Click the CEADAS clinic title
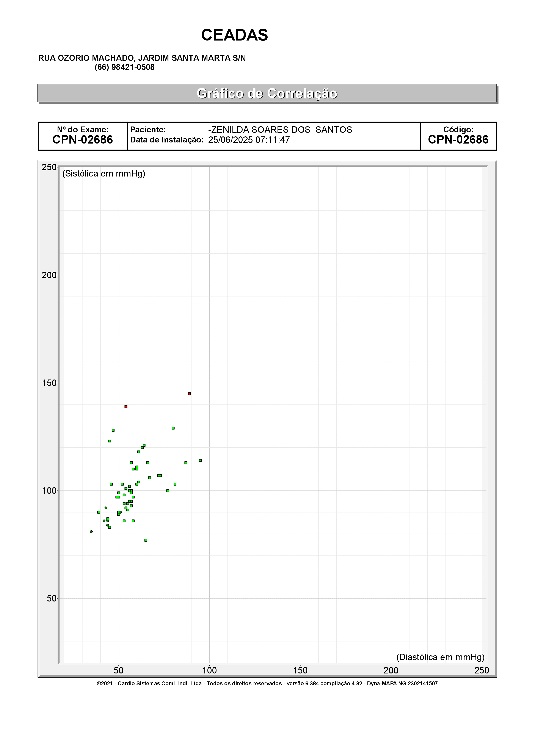Image resolution: width=535 pixels, height=756 pixels. (235, 35)
